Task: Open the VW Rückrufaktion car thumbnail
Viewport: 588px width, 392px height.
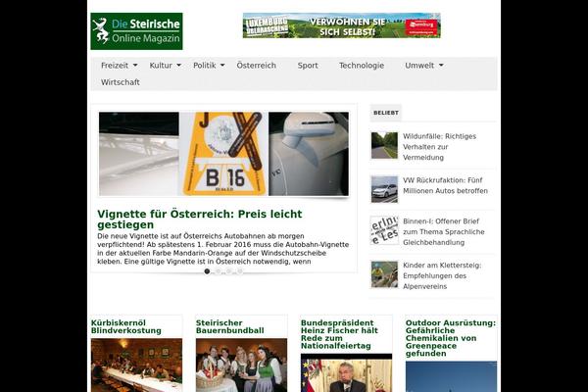Action: [384, 189]
